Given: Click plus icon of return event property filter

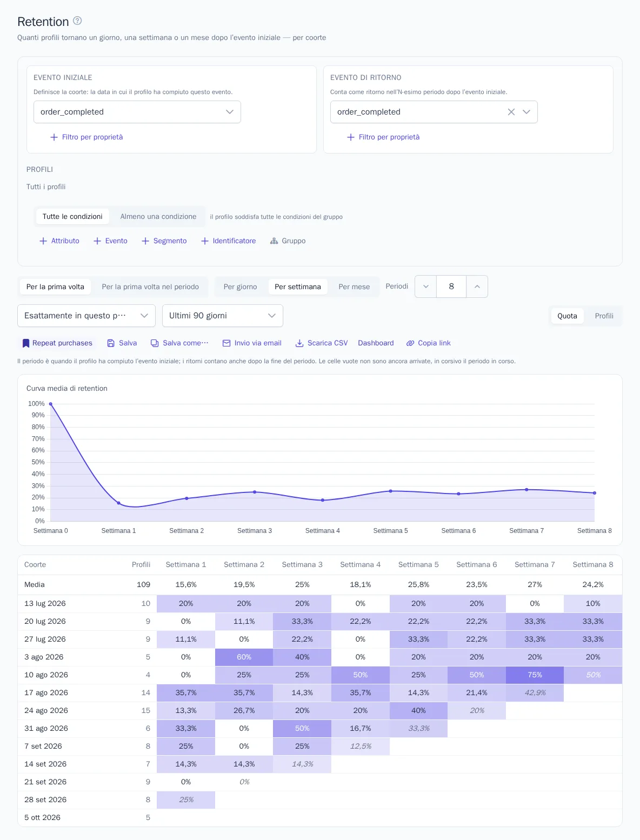Looking at the screenshot, I should click(x=351, y=137).
